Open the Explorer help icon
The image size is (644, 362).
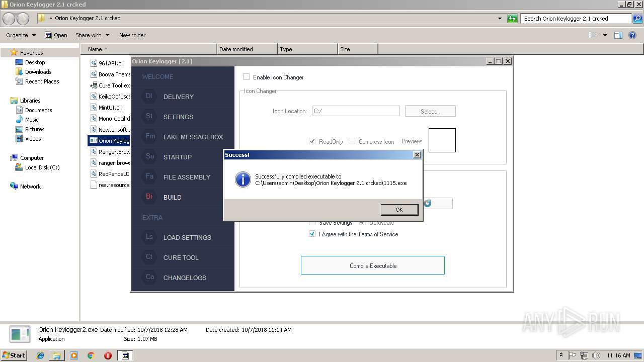tap(632, 35)
